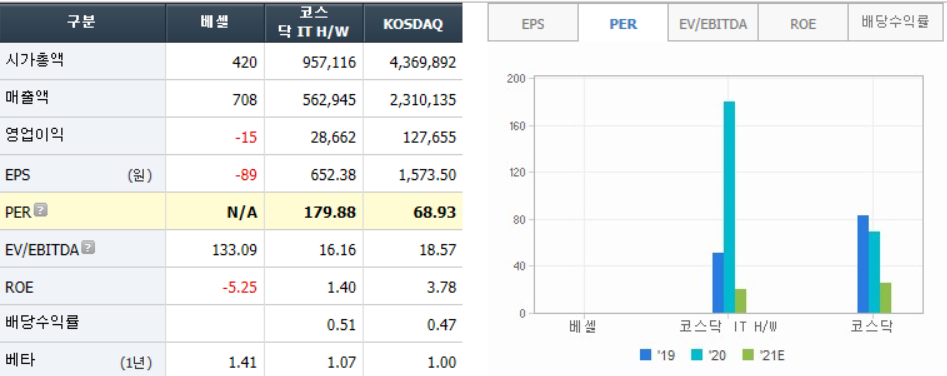Click the value 2,310,135
The height and width of the screenshot is (376, 947).
tap(422, 100)
